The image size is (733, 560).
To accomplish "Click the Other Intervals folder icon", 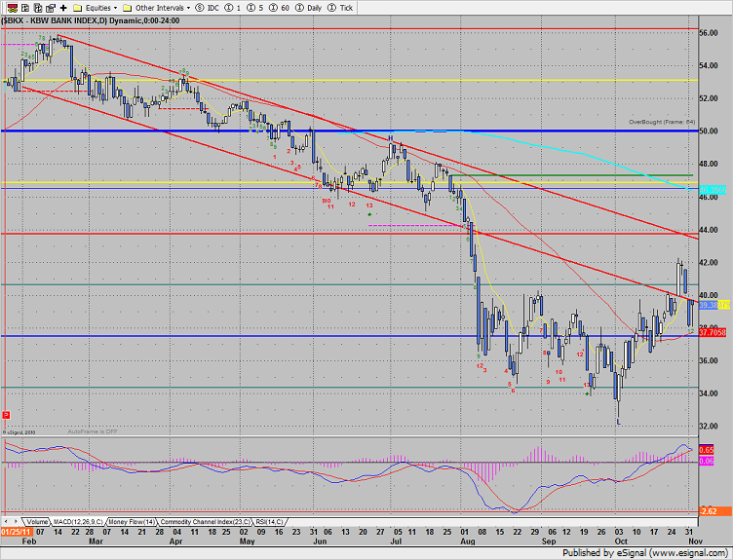I will [x=127, y=8].
